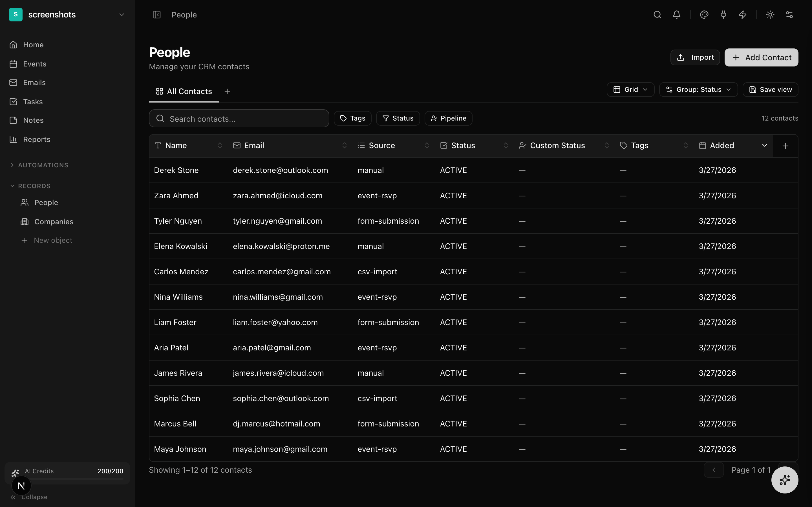The image size is (812, 507).
Task: Open Companies in the sidebar
Action: pyautogui.click(x=54, y=222)
